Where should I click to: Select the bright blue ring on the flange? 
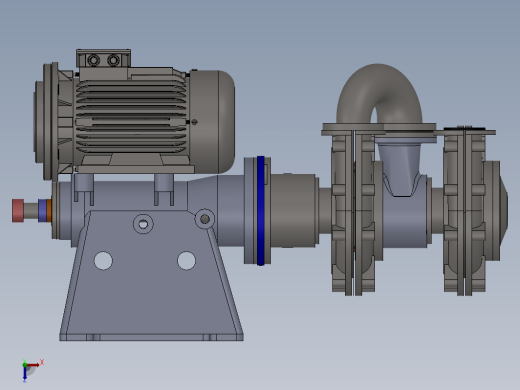pyautogui.click(x=261, y=211)
